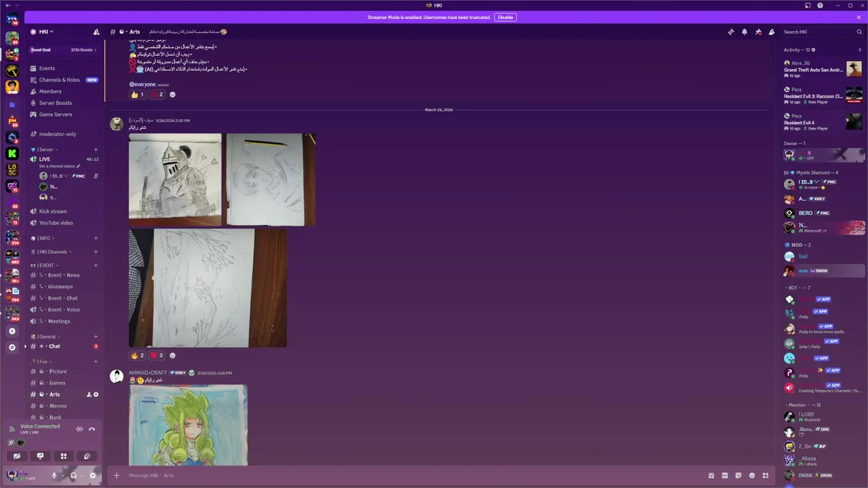The height and width of the screenshot is (488, 868).
Task: Create invite for Arts channel
Action: point(89,394)
